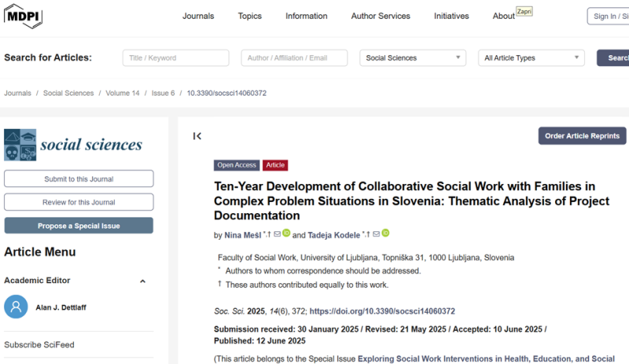
Task: Click Propose a Special Issue button
Action: pyautogui.click(x=79, y=226)
